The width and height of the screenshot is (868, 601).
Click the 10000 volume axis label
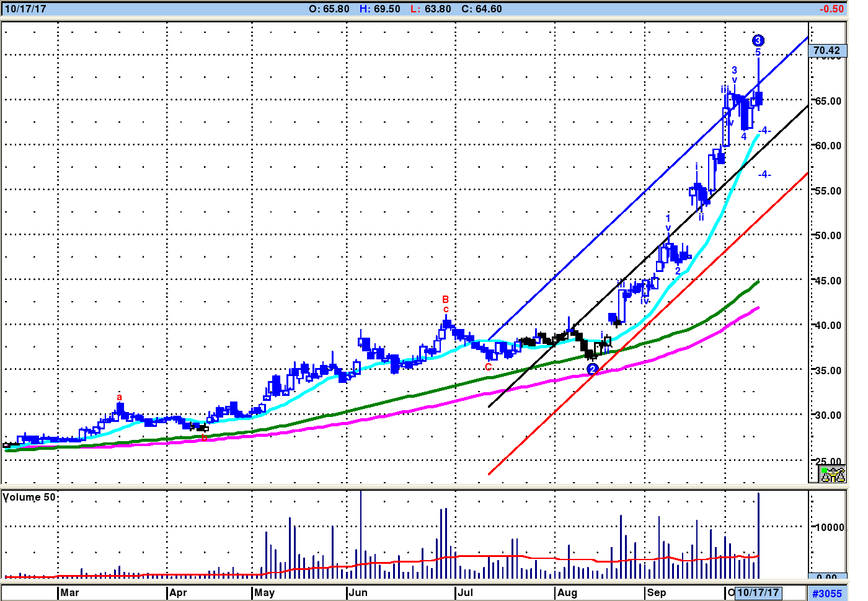coord(830,527)
